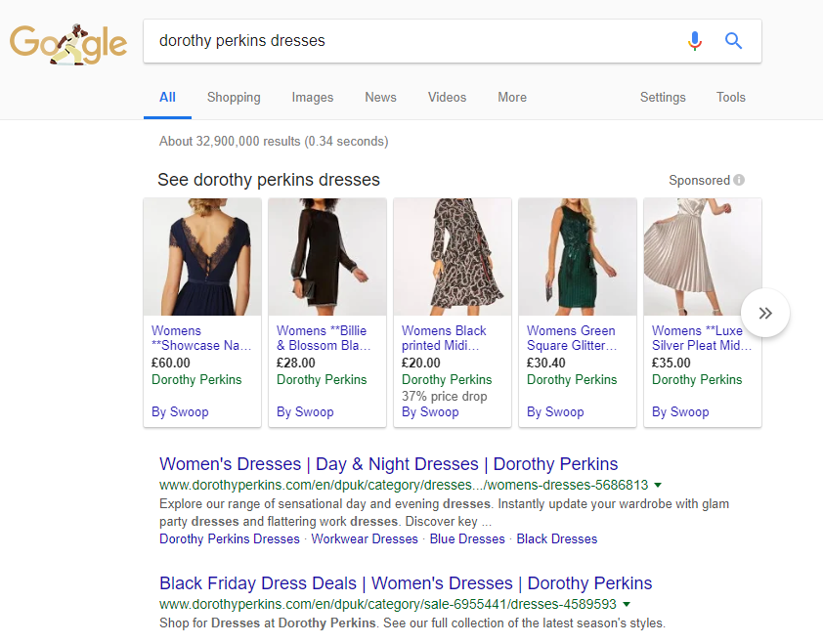Open the navy lace-back dress thumbnail
The width and height of the screenshot is (823, 644).
point(202,257)
